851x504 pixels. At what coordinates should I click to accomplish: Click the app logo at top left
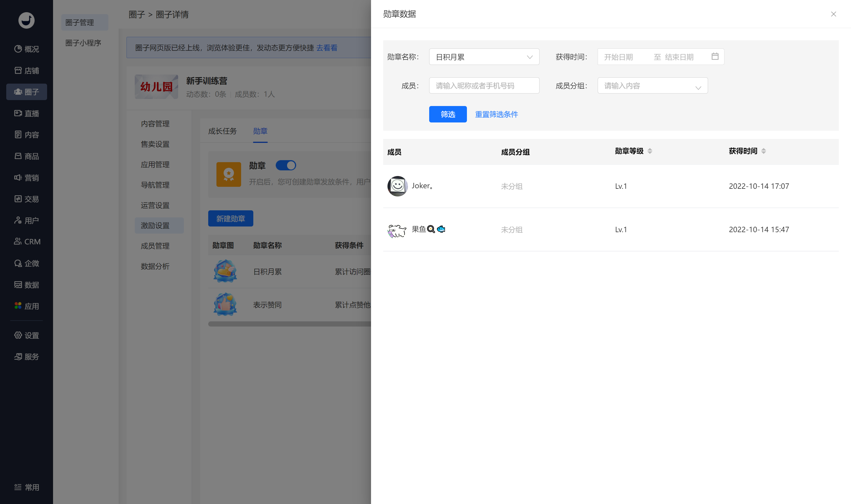pyautogui.click(x=26, y=20)
